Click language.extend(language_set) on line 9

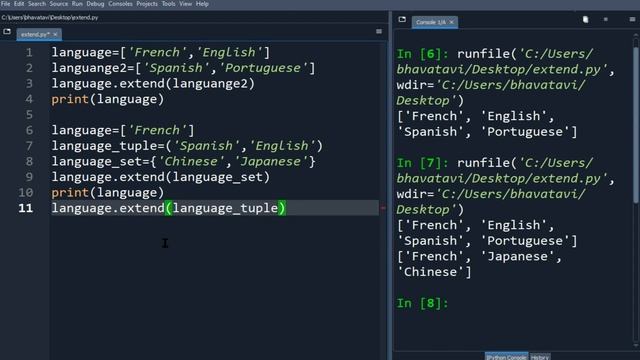[x=160, y=177]
